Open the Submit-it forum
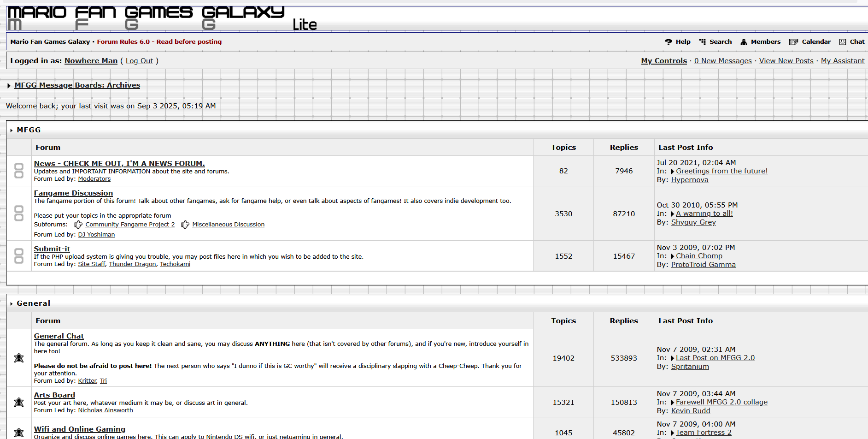 pos(52,249)
